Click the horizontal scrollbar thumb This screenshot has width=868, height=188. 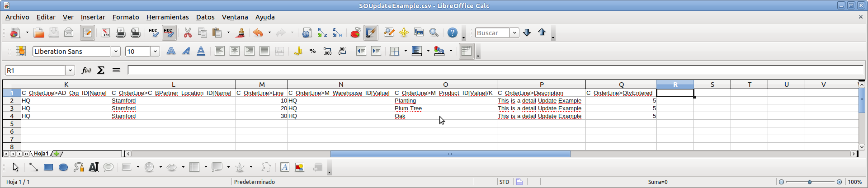[450, 154]
